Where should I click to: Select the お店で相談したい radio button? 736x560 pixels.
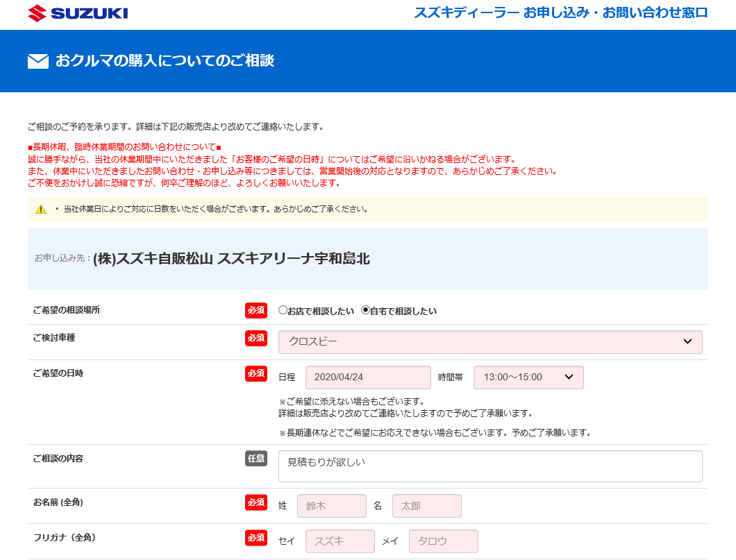pos(283,310)
